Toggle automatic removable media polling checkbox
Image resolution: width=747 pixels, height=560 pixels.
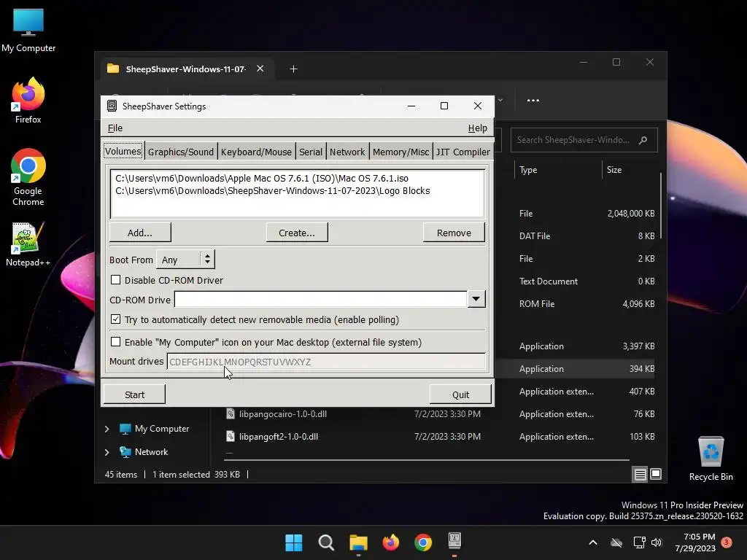coord(116,319)
